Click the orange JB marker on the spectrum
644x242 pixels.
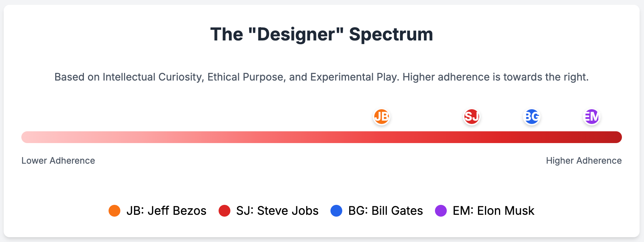(382, 117)
